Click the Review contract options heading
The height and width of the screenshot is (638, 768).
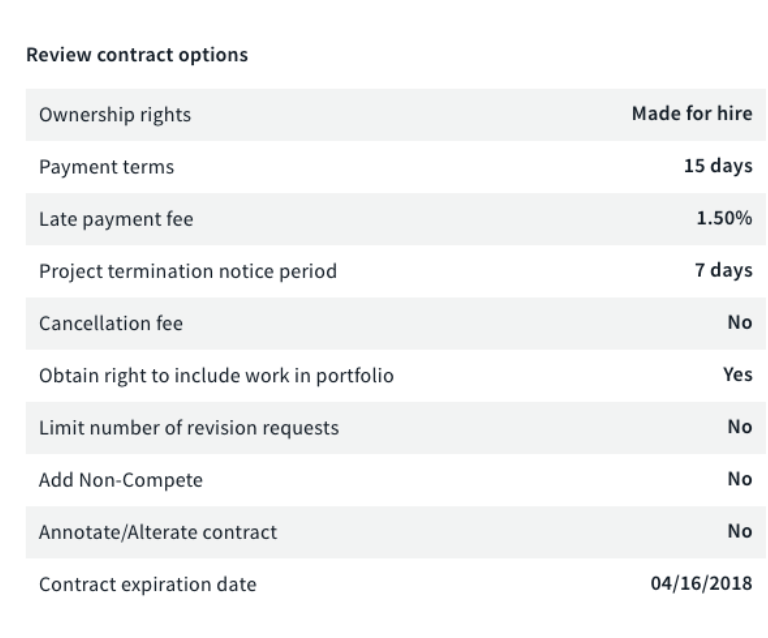click(x=137, y=56)
